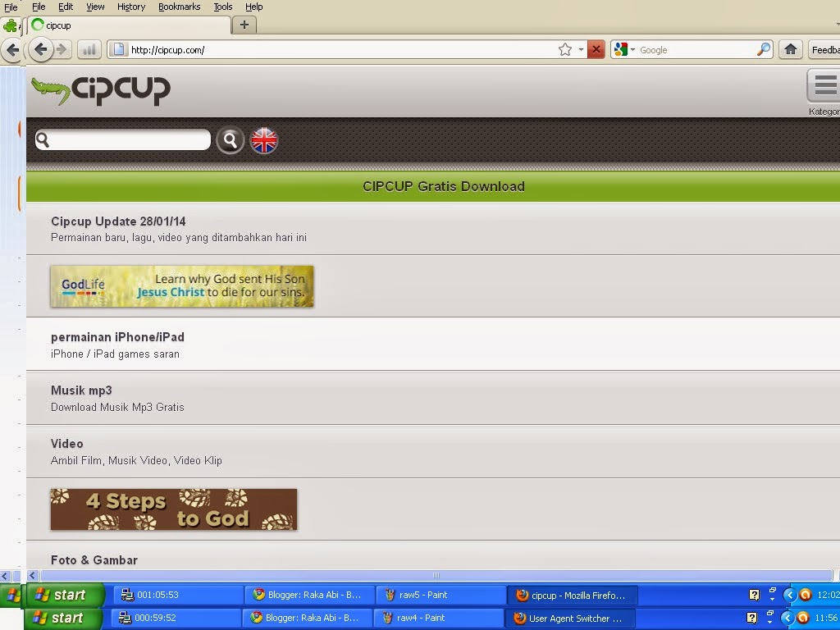Open the Help menu
Viewport: 840px width, 630px height.
[254, 7]
